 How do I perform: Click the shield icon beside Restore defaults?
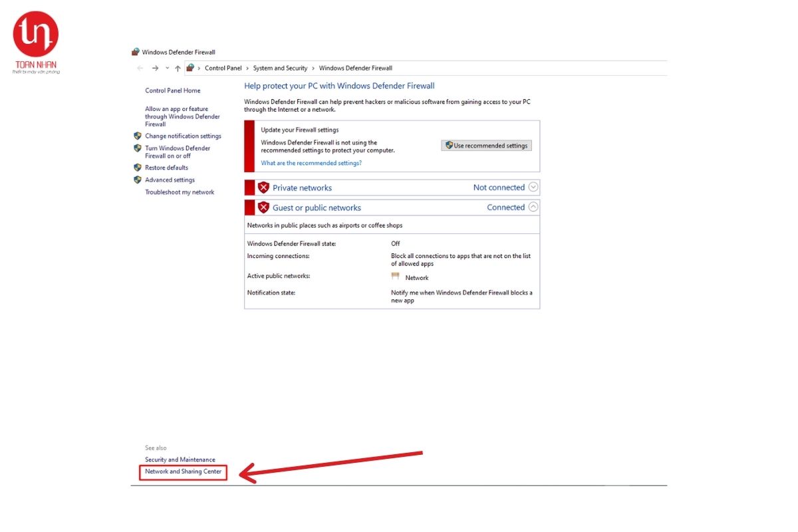138,168
